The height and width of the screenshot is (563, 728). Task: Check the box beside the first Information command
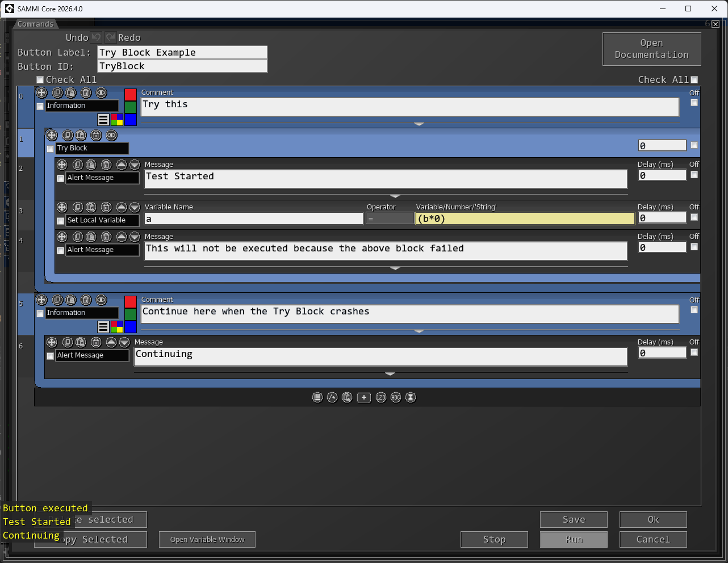click(40, 106)
